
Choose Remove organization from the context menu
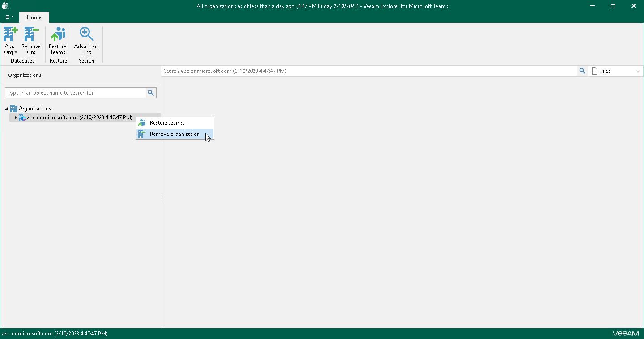click(175, 134)
